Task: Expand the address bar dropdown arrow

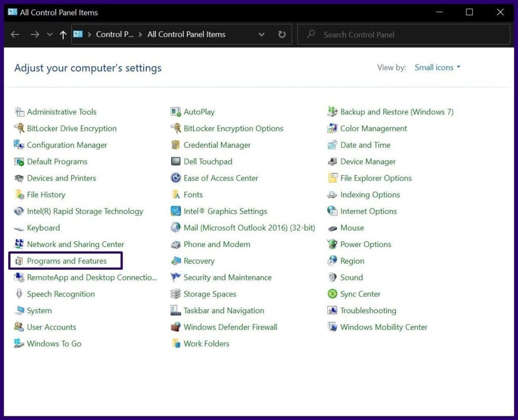Action: [262, 34]
